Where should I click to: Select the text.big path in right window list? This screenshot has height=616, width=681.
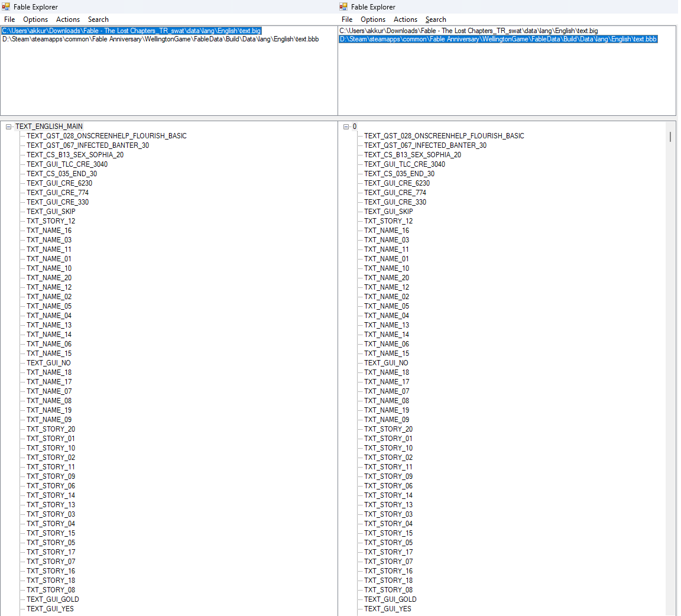pyautogui.click(x=468, y=31)
